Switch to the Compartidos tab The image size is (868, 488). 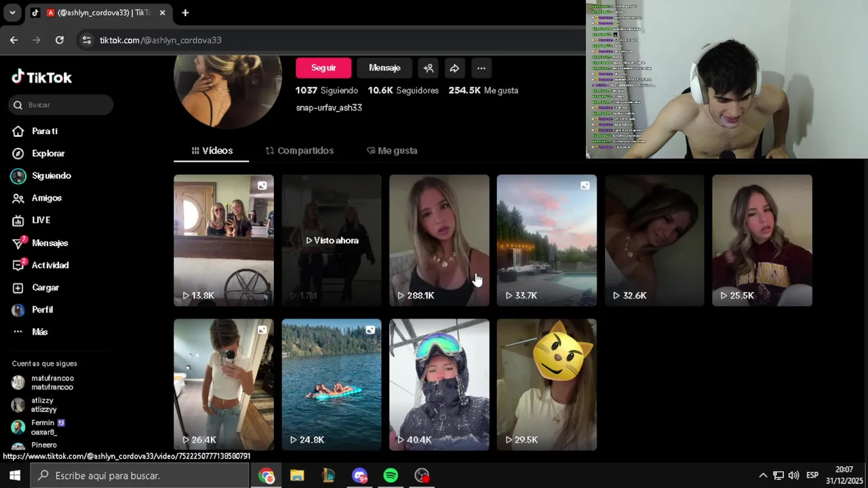click(x=300, y=150)
